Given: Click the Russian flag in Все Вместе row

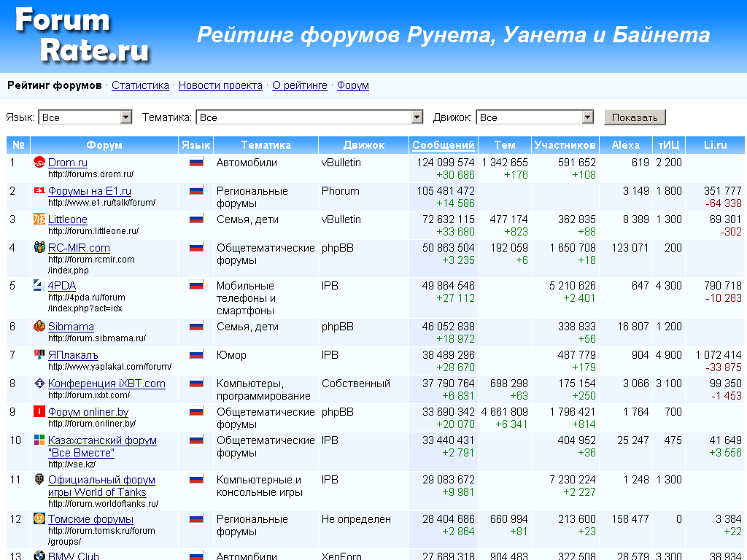Looking at the screenshot, I should 196,440.
